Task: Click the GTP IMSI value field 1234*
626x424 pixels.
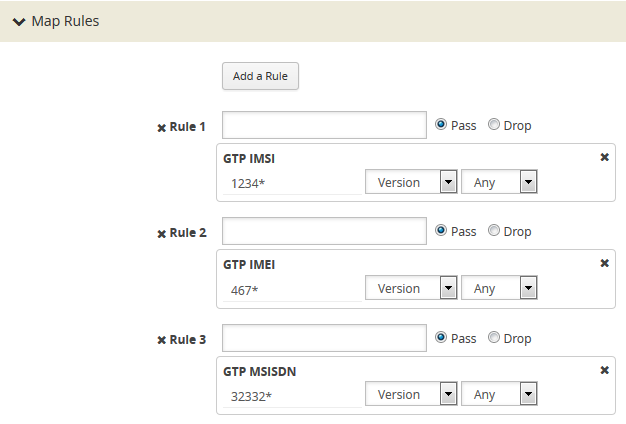Action: 292,183
